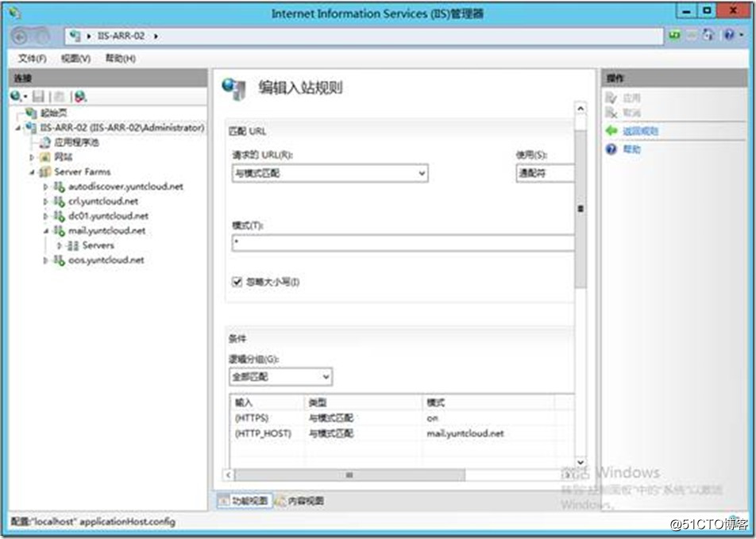Image resolution: width=756 pixels, height=539 pixels.
Task: Click the save disk icon in Connections toolbar
Action: pos(38,96)
